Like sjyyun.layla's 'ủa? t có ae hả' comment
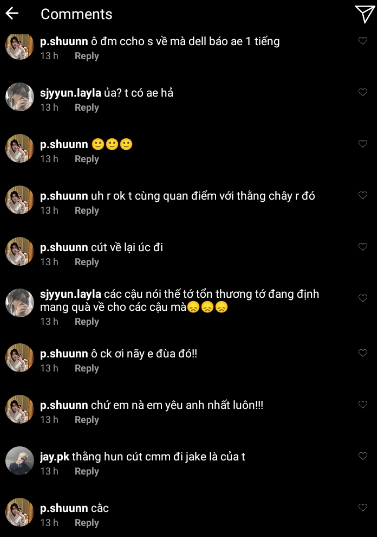Image resolution: width=377 pixels, height=537 pixels. pos(362,92)
